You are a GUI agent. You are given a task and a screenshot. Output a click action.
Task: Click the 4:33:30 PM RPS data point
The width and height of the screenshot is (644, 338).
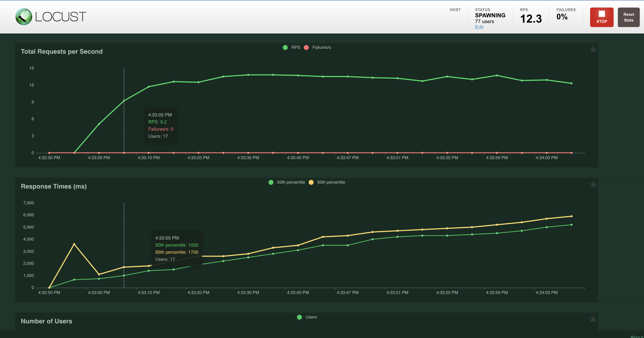(x=248, y=75)
